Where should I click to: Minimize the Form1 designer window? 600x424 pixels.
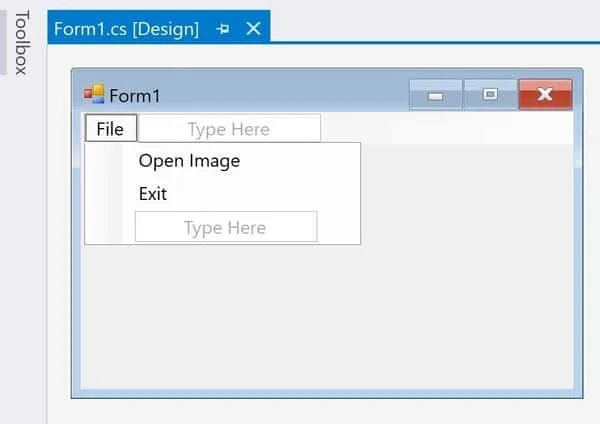pos(435,94)
